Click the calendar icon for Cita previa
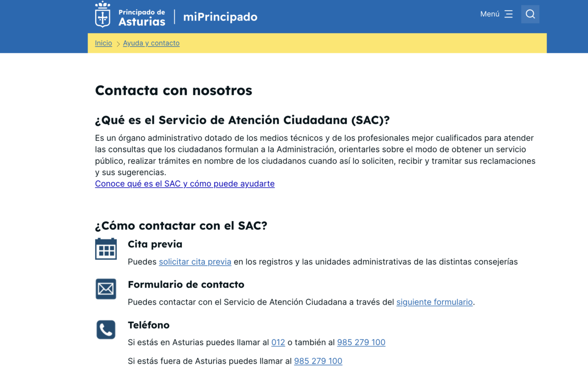The height and width of the screenshot is (390, 588). 106,249
